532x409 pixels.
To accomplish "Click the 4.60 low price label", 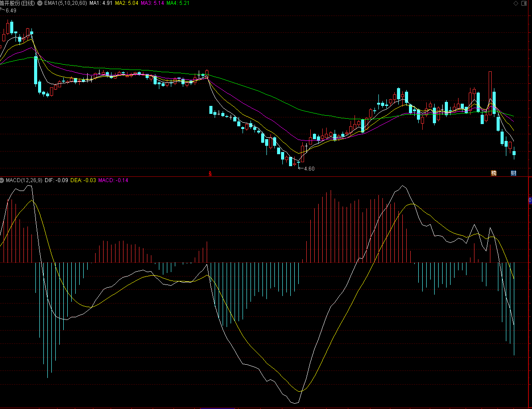I will (309, 169).
